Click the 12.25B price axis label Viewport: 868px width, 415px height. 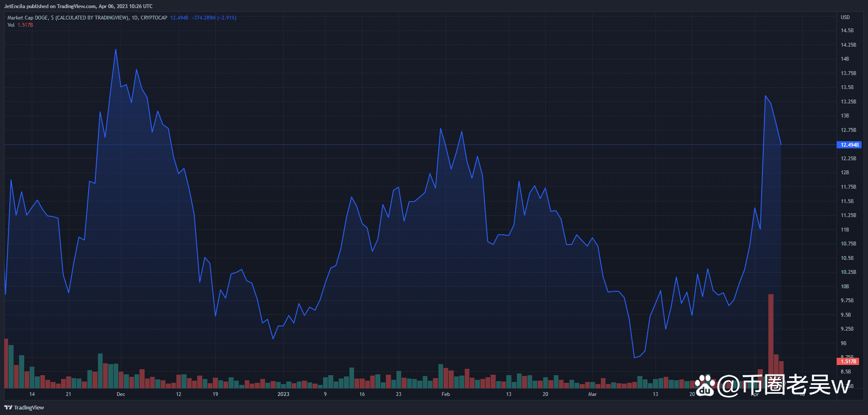click(848, 159)
